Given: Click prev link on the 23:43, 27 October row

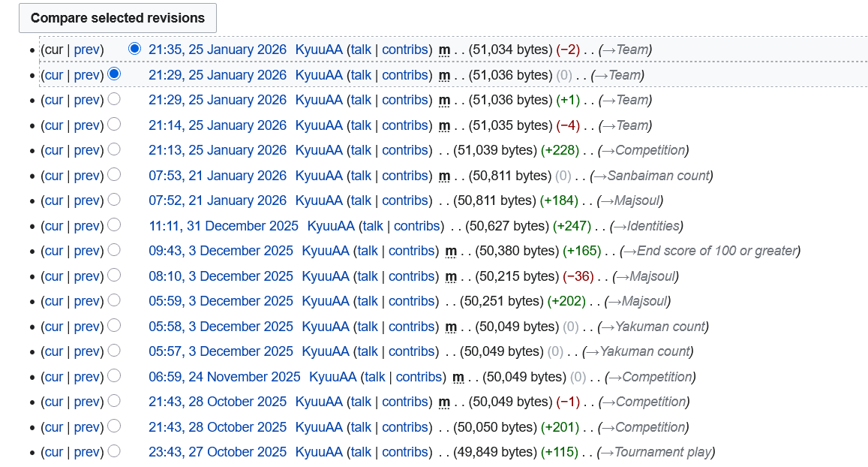Looking at the screenshot, I should tap(86, 453).
